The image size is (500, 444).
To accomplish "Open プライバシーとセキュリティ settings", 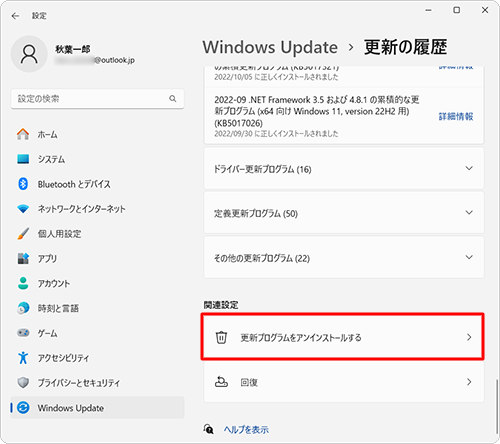I will [97, 382].
